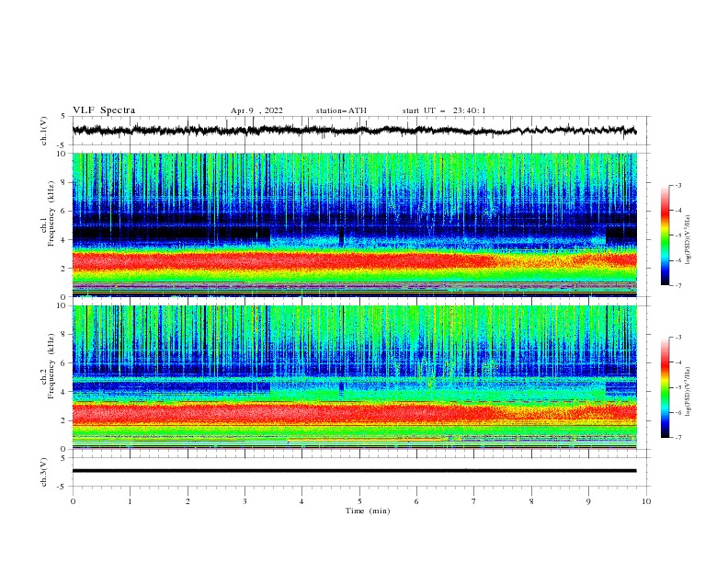Click time axis tick label "2"

click(x=188, y=501)
